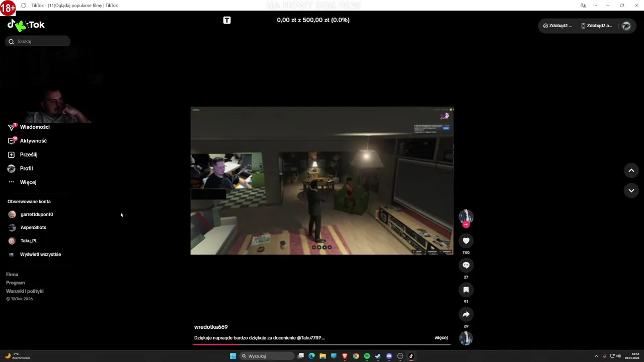The image size is (644, 362).
Task: Click the monitor icon in the taskbar
Action: coord(334,356)
